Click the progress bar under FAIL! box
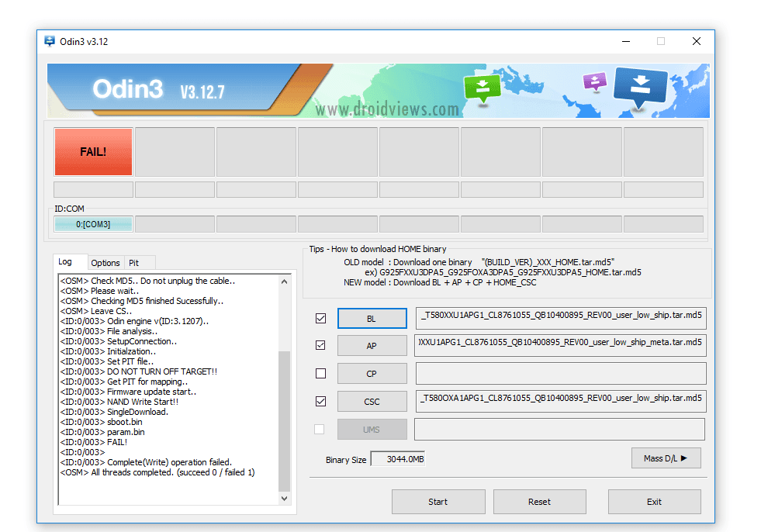Screen dimensions: 761x532 pyautogui.click(x=93, y=189)
